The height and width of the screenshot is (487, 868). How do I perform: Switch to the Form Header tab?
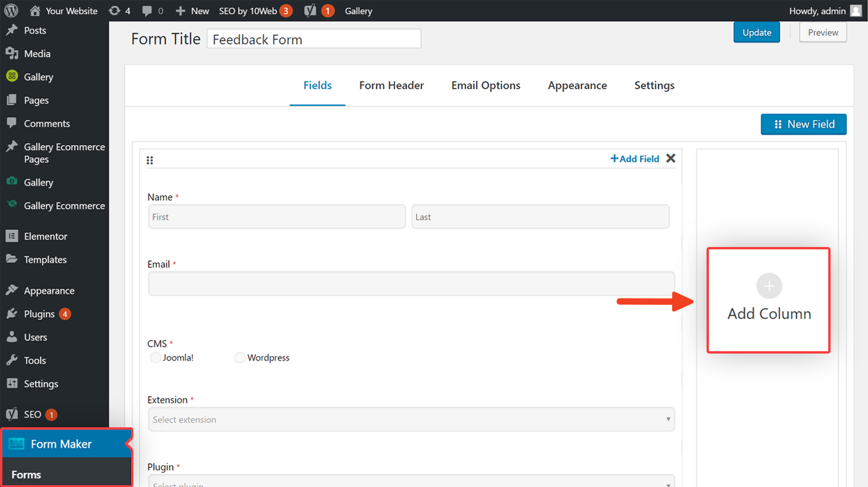391,85
